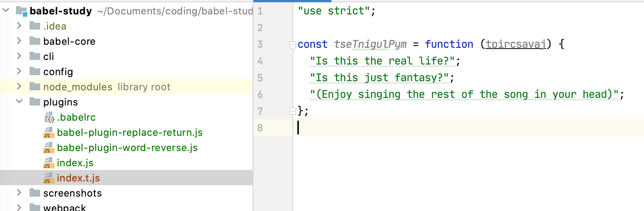Fold the function block at line 3
The width and height of the screenshot is (644, 211).
tap(292, 45)
